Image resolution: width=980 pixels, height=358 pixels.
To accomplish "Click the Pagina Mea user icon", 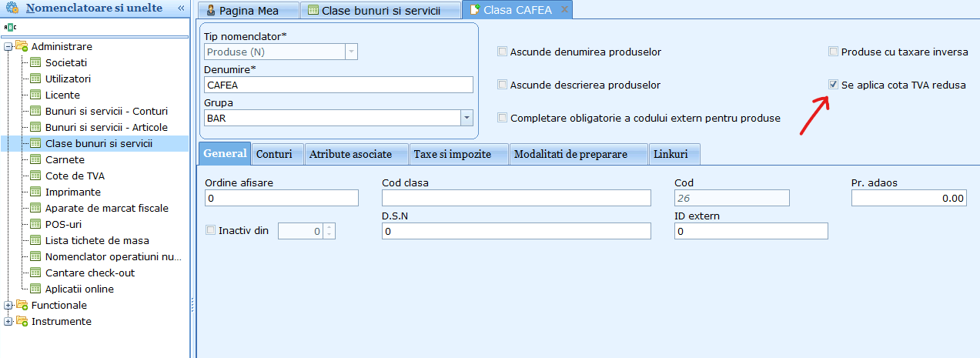I will [x=211, y=11].
